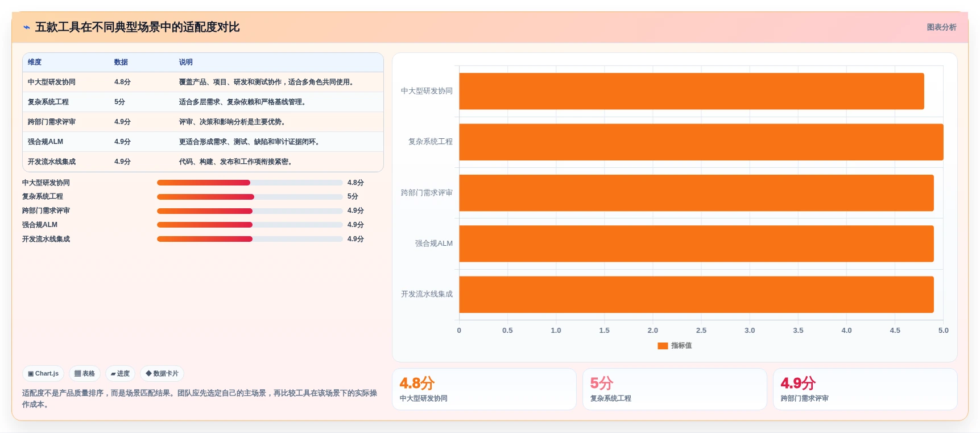
Task: Click the blue icon beside the heading
Action: [27, 27]
